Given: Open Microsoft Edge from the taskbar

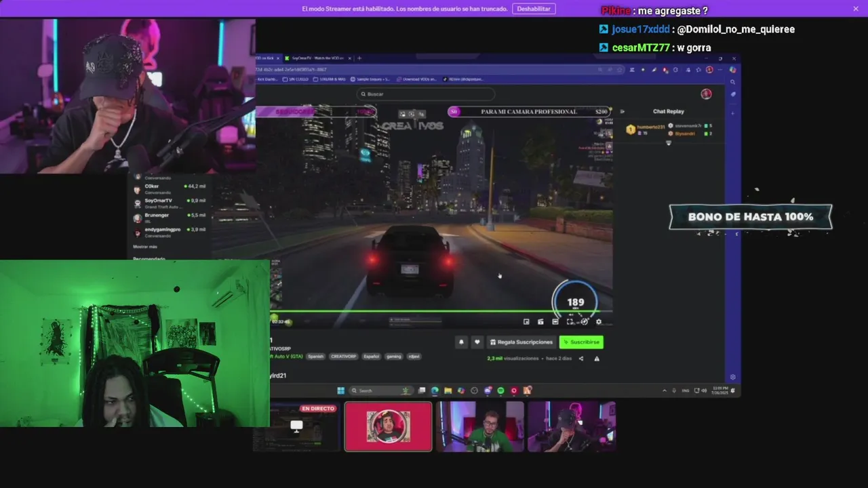Looking at the screenshot, I should tap(435, 390).
